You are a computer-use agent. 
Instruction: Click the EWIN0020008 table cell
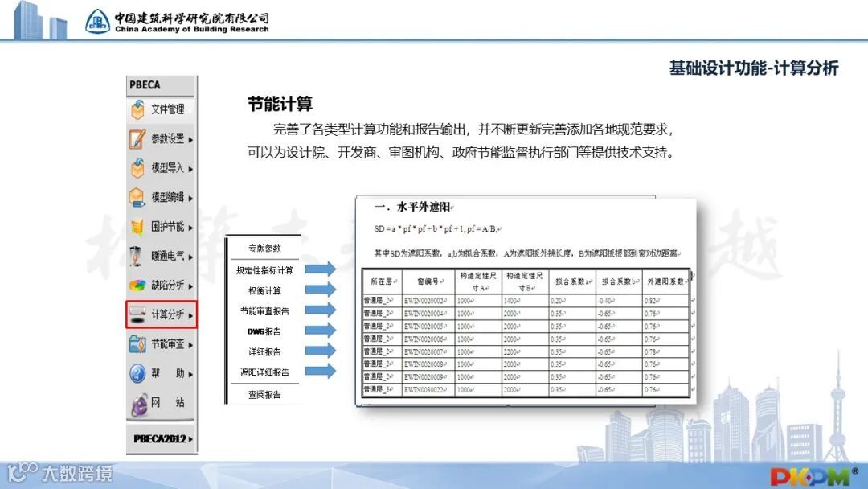tap(429, 364)
